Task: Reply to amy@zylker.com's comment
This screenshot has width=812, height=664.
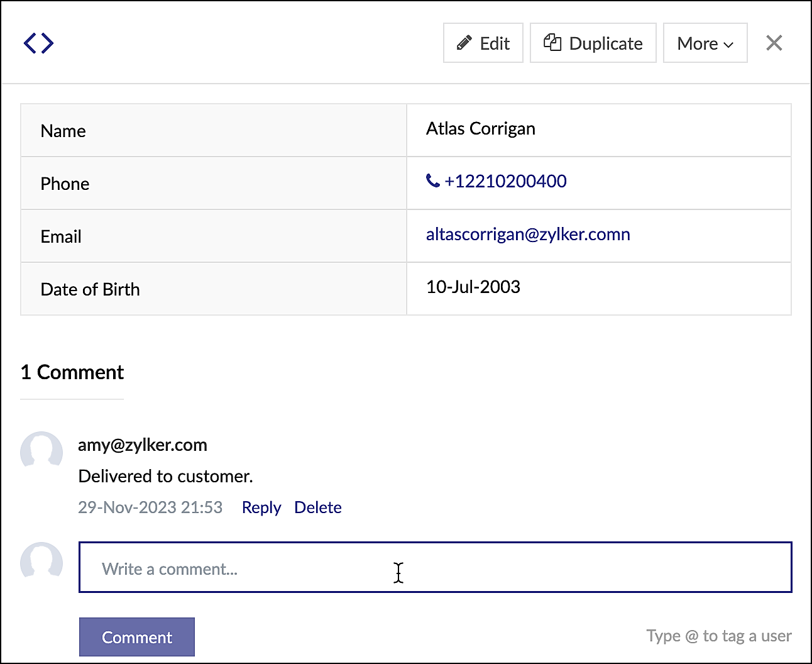Action: point(261,507)
